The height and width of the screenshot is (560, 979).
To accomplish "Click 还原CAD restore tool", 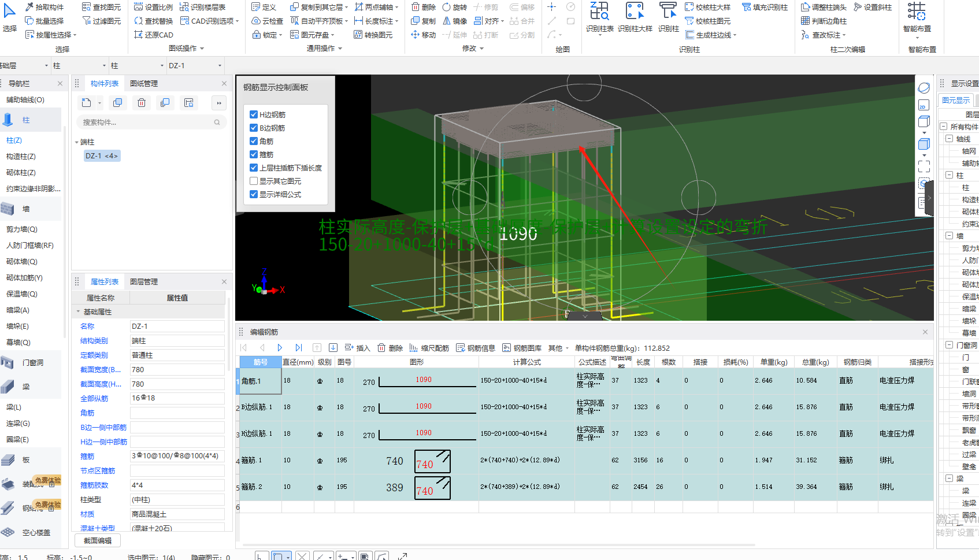I will click(x=153, y=35).
